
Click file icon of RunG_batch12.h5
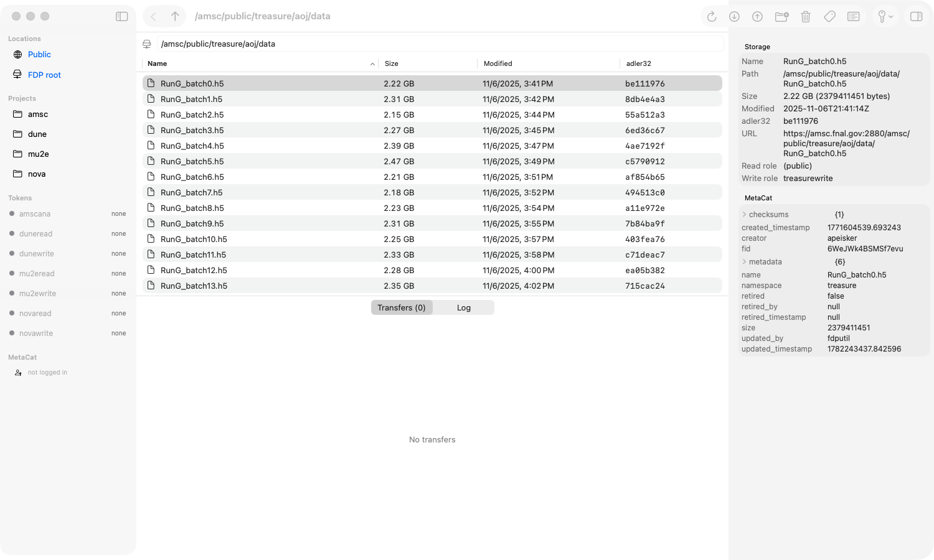point(151,270)
